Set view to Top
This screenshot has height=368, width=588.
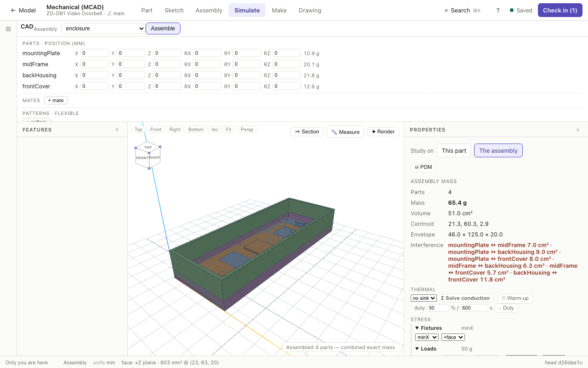tap(138, 130)
